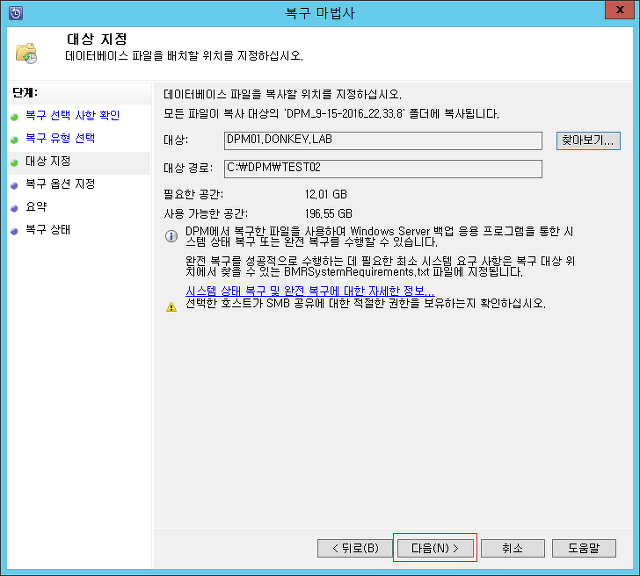The image size is (640, 576).
Task: Click the DPM_9-15-2016_22.33.8 folder notice text
Action: tap(331, 113)
